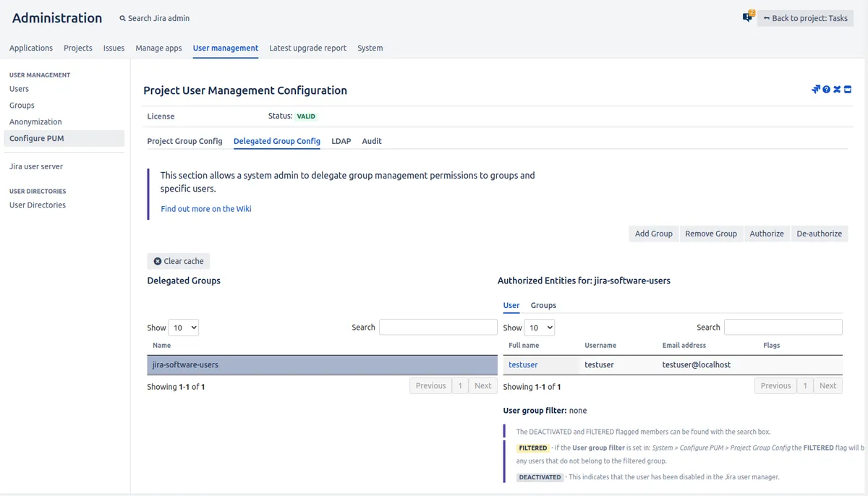Sort by the Username column header

pyautogui.click(x=600, y=346)
